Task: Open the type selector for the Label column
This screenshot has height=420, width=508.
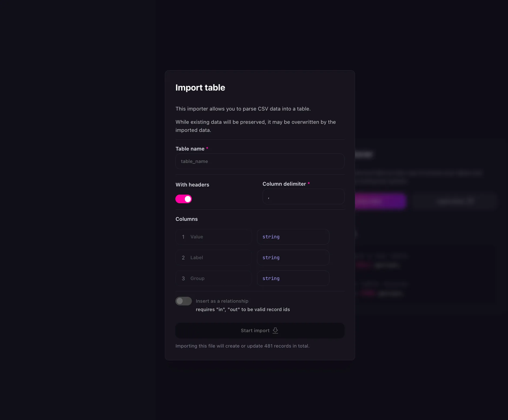Action: click(x=293, y=258)
